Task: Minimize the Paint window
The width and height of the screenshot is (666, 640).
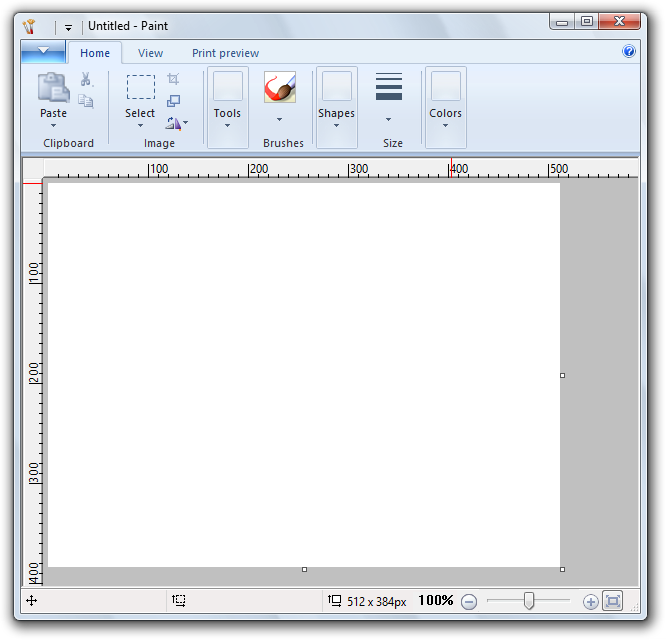Action: (562, 22)
